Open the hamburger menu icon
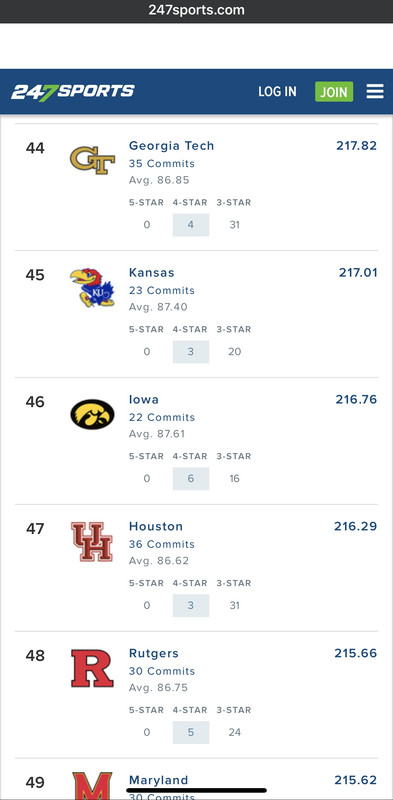The height and width of the screenshot is (800, 393). [375, 91]
